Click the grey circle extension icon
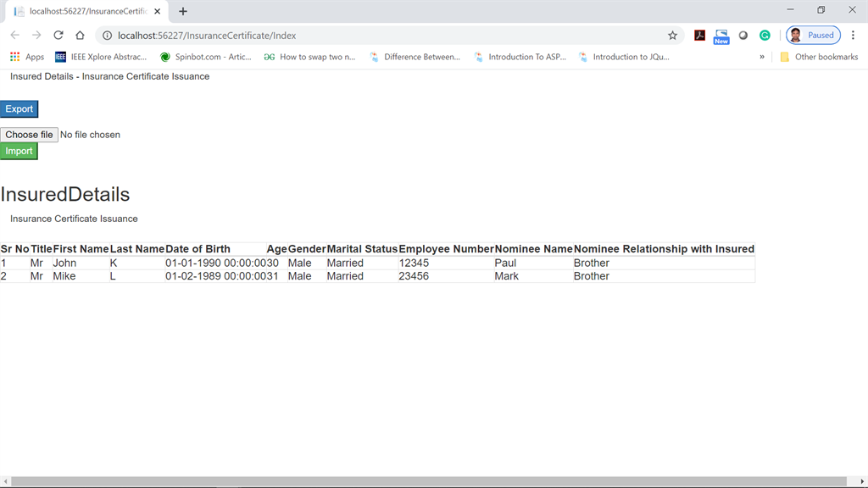This screenshot has height=488, width=868. point(743,36)
